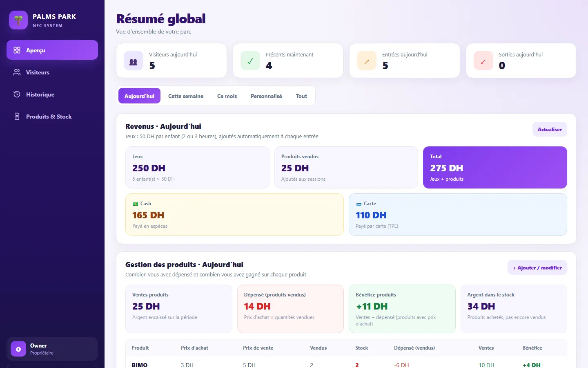
Task: Click the Carte 110 DH value
Action: (371, 215)
